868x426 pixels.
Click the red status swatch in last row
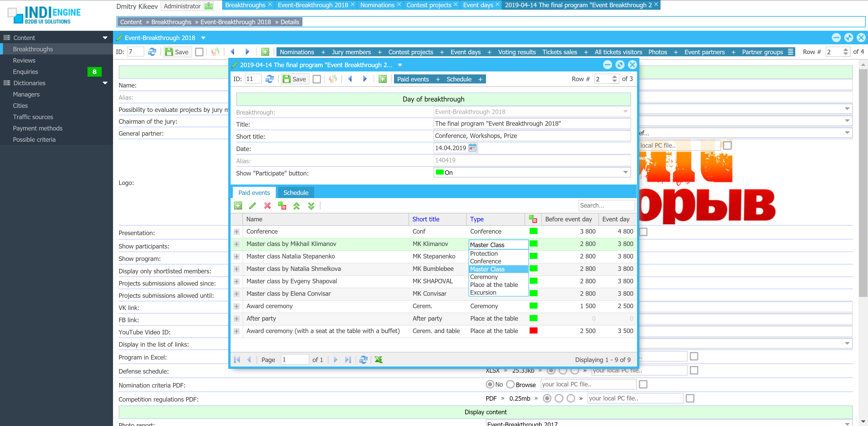pos(533,331)
